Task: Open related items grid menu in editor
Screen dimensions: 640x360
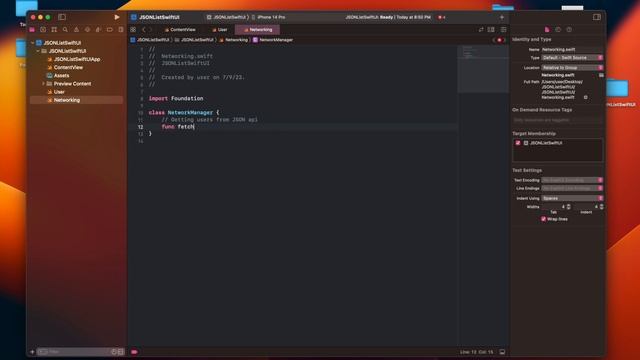Action: 133,30
